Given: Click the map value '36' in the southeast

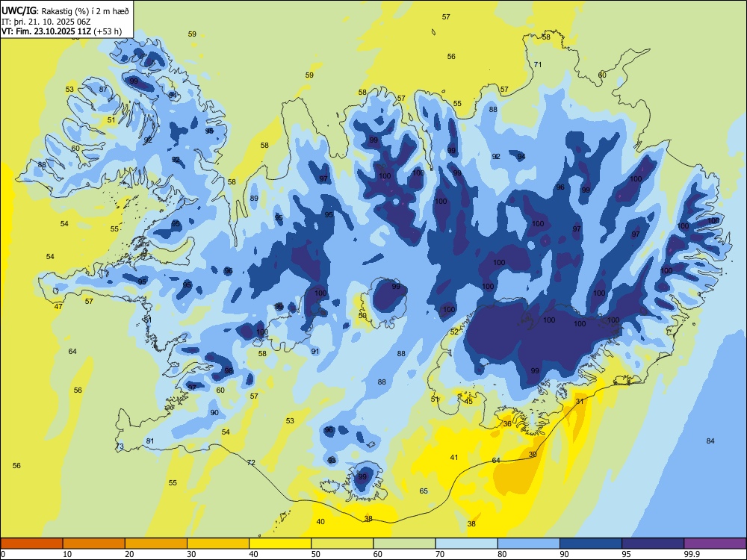Looking at the screenshot, I should (507, 423).
